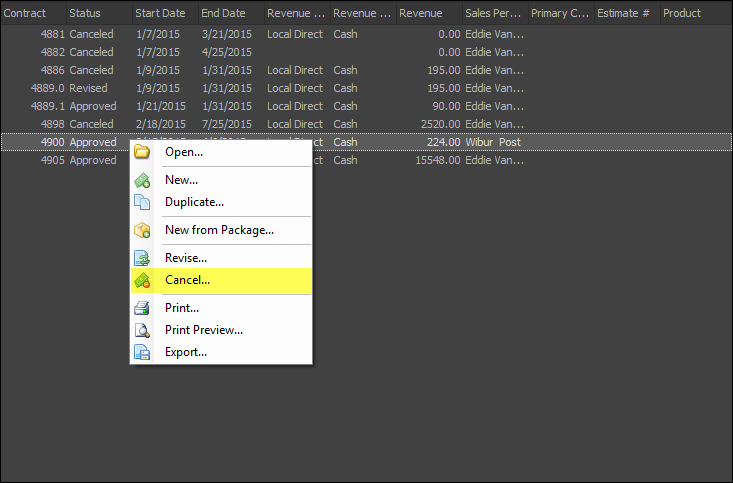
Task: Select contract 4889.1 row
Action: [x=366, y=106]
